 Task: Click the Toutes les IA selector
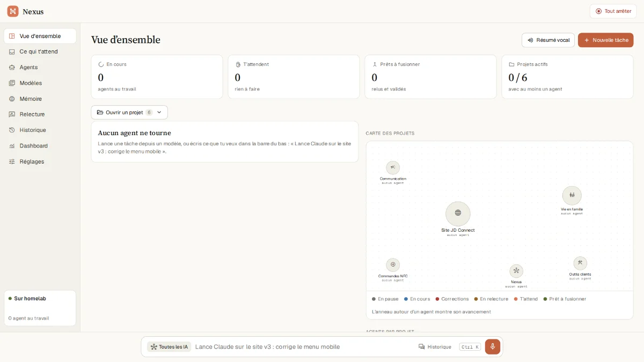pyautogui.click(x=170, y=347)
